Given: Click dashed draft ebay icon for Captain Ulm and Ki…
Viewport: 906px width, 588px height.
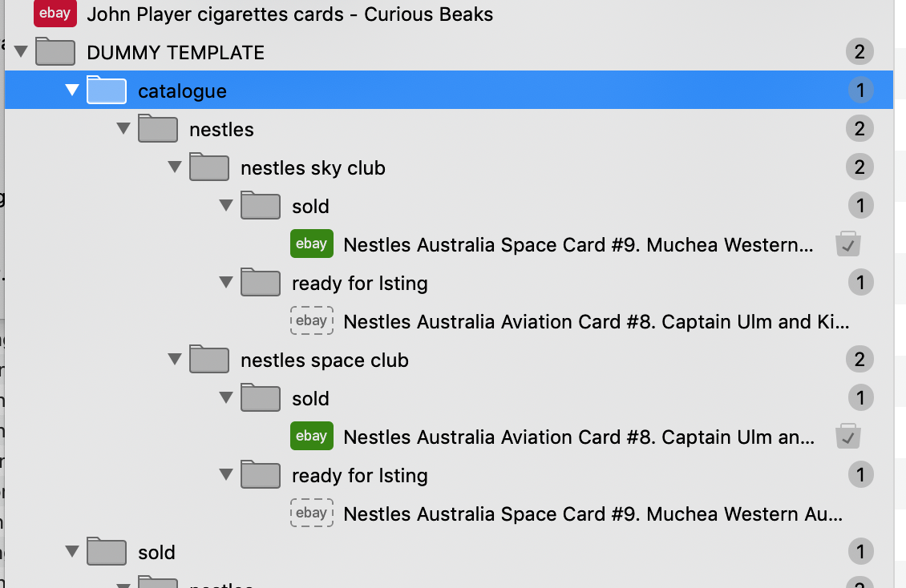Looking at the screenshot, I should (312, 320).
